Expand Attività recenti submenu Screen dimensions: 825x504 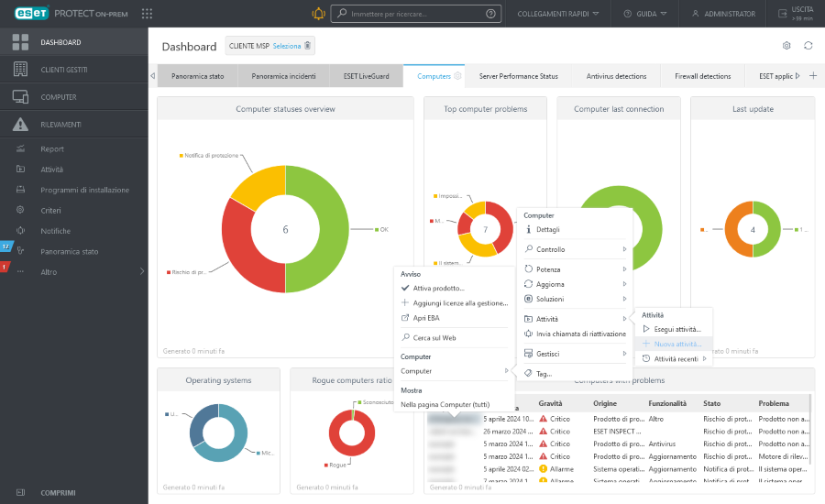676,359
